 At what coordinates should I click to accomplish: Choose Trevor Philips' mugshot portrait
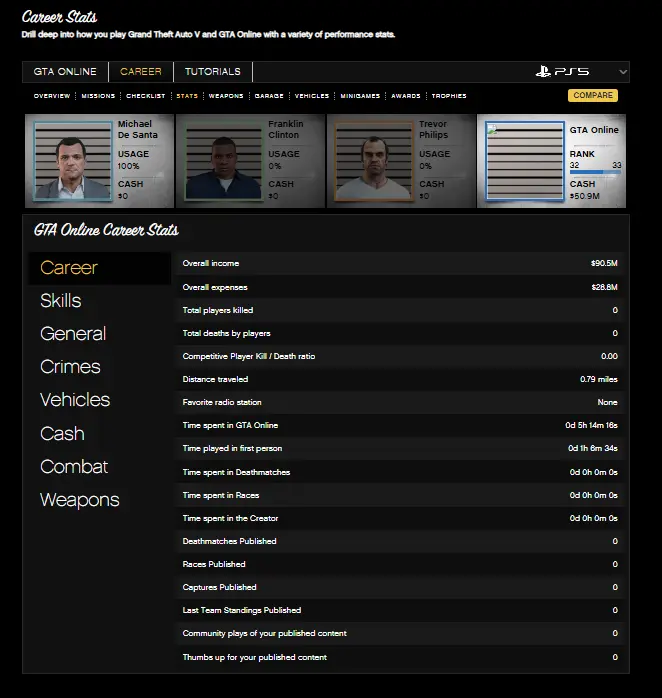click(373, 162)
